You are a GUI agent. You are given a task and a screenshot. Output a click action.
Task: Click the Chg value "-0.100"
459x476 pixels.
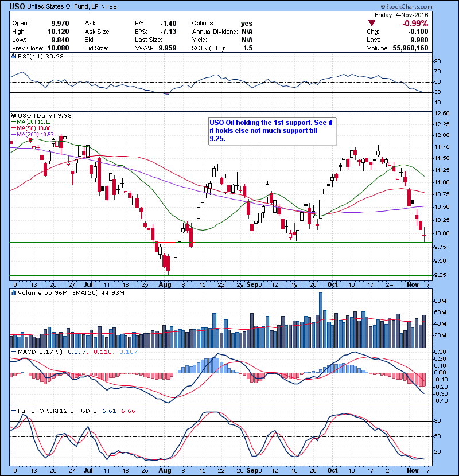click(418, 32)
